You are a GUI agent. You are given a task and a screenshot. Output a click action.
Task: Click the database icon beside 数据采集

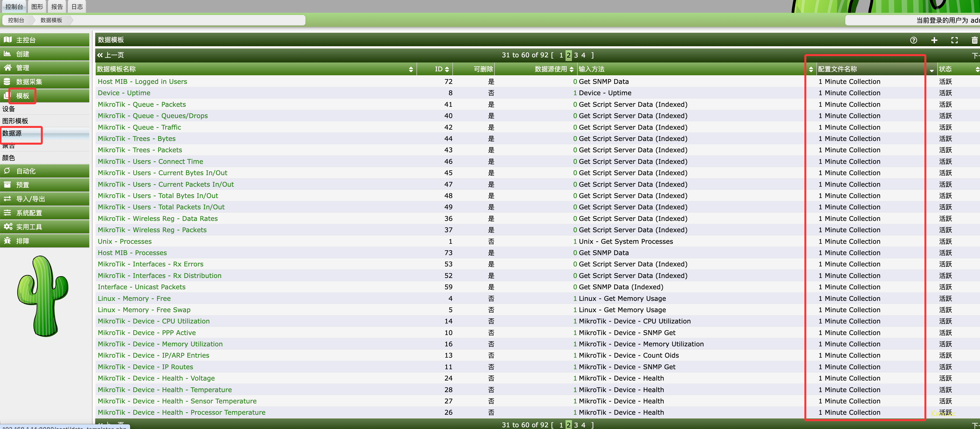pos(7,81)
